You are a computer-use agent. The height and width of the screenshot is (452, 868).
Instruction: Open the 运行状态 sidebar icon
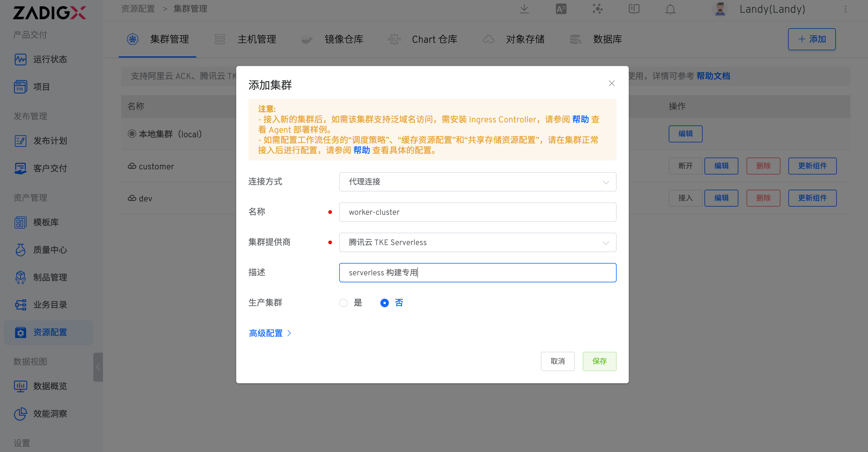tap(20, 59)
